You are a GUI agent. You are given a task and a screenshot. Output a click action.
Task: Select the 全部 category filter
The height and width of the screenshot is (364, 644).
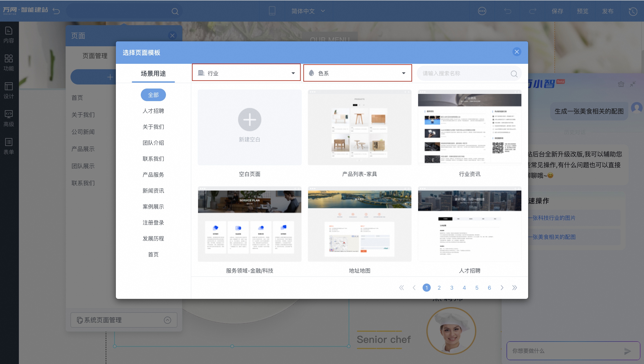click(x=153, y=95)
